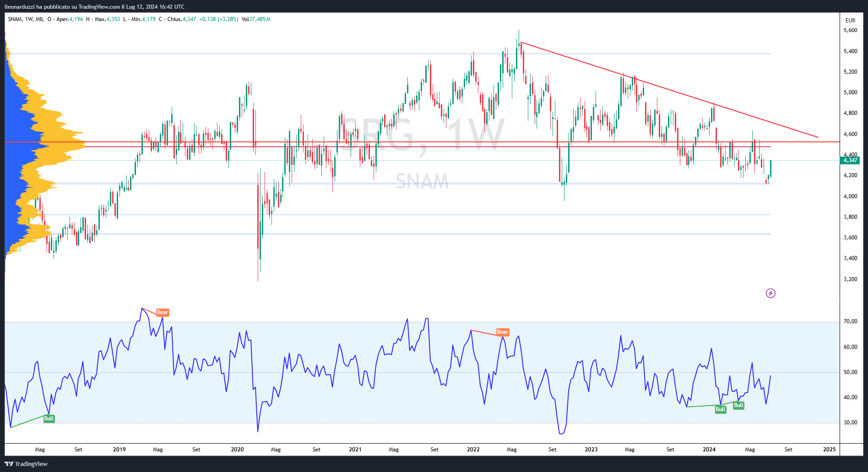
Task: Click the 5,600 price axis label
Action: (x=850, y=30)
